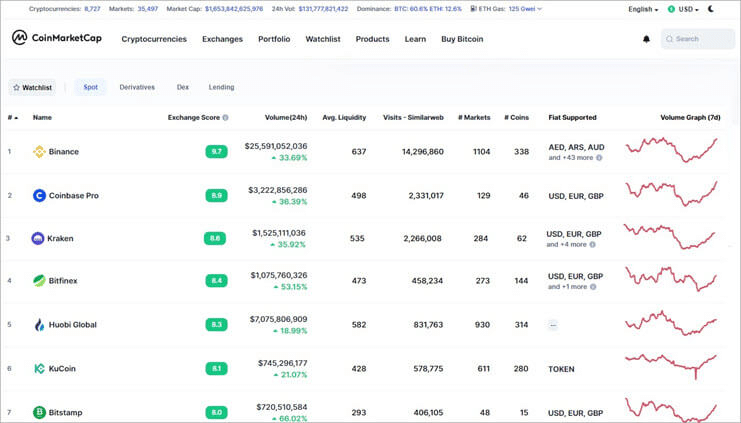Select the Spot tab
741x423 pixels.
pos(90,87)
